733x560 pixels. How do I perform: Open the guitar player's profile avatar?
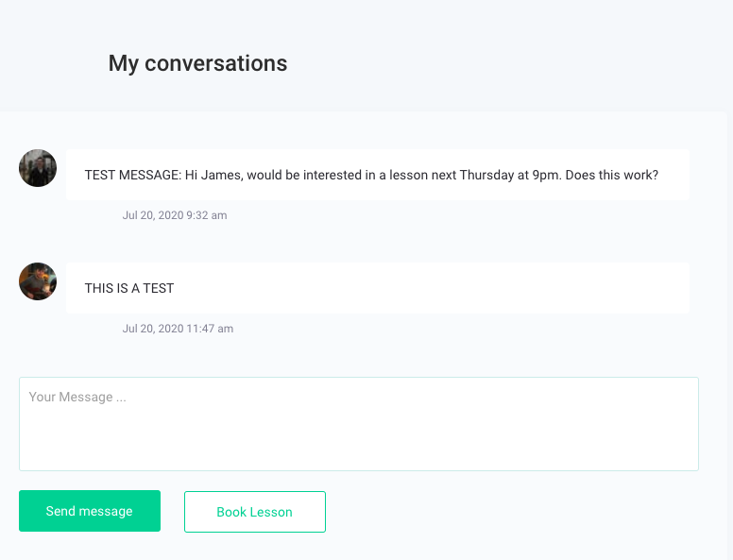tap(38, 281)
